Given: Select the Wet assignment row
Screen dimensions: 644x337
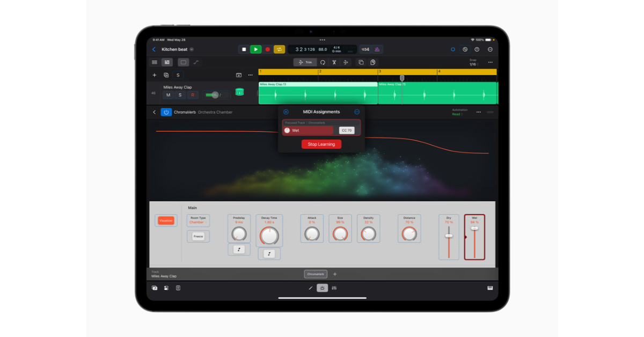Looking at the screenshot, I should pos(309,130).
